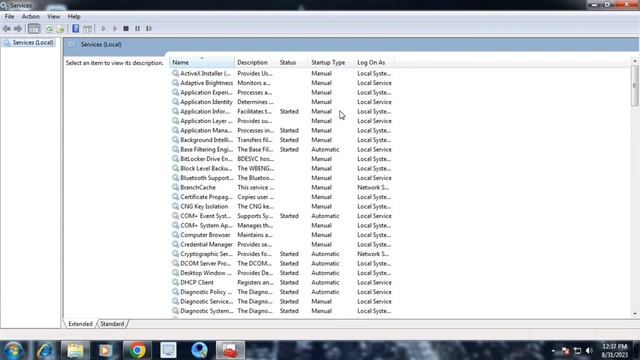This screenshot has height=360, width=640.
Task: Click the Restart Service icon
Action: pyautogui.click(x=149, y=29)
